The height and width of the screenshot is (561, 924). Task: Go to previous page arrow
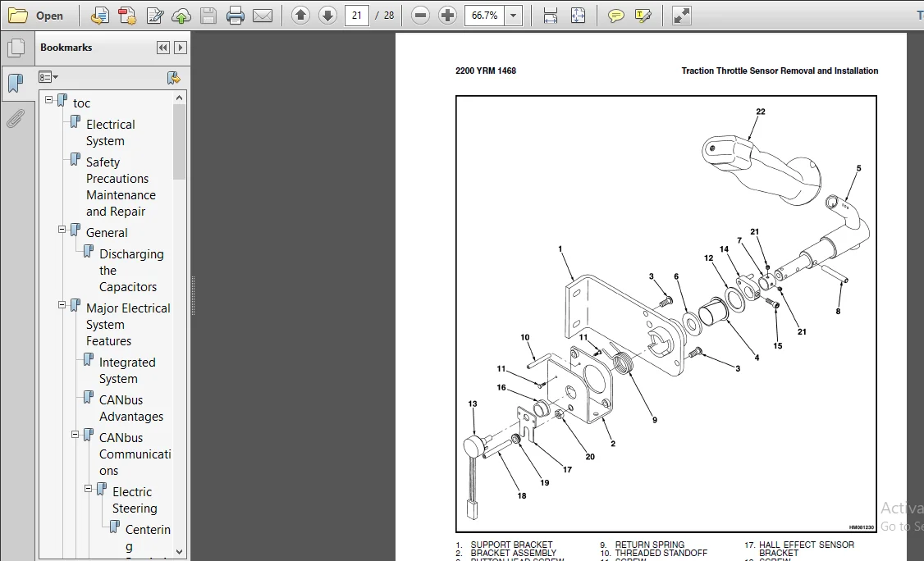[300, 16]
